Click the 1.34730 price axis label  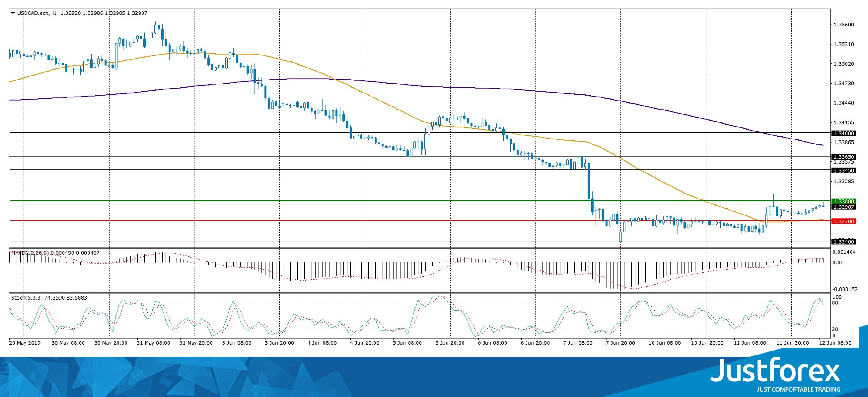pyautogui.click(x=844, y=84)
